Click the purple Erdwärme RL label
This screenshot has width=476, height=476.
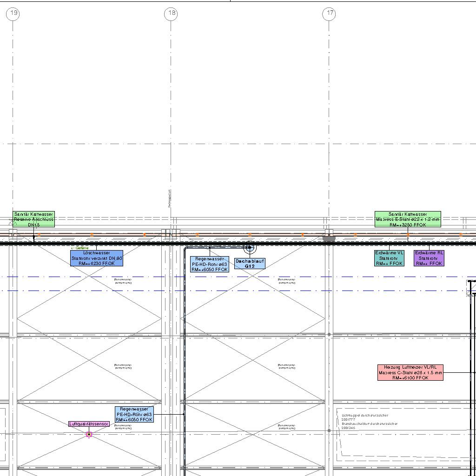point(429,258)
